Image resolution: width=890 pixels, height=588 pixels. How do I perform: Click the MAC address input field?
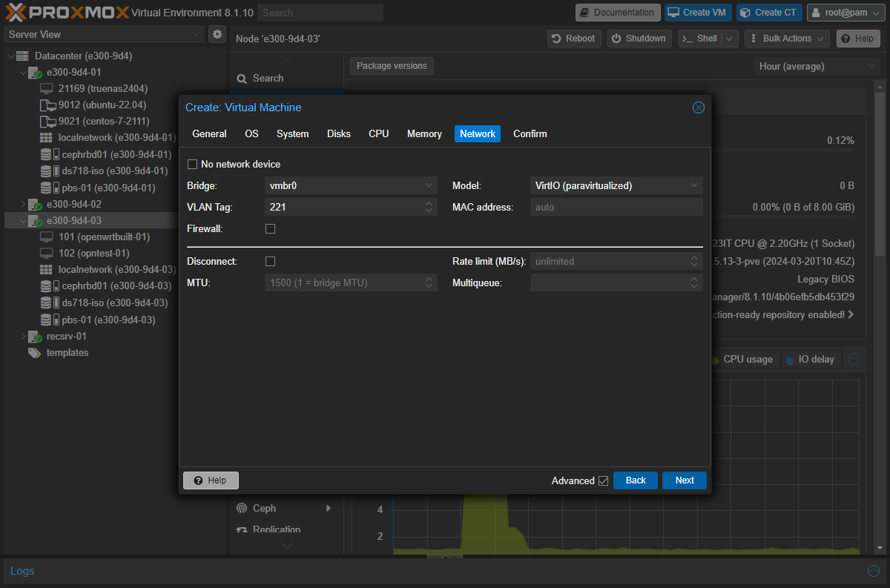click(x=616, y=207)
